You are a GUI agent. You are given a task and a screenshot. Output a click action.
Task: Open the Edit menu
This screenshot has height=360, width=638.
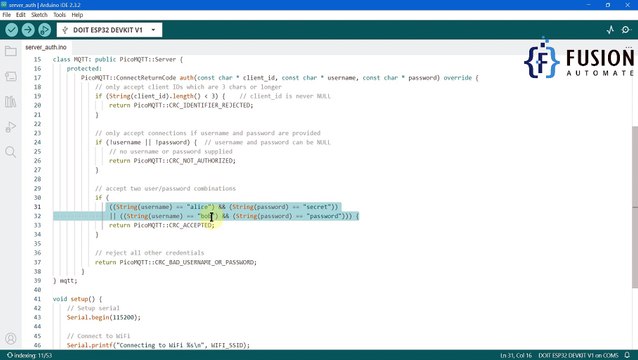point(21,15)
